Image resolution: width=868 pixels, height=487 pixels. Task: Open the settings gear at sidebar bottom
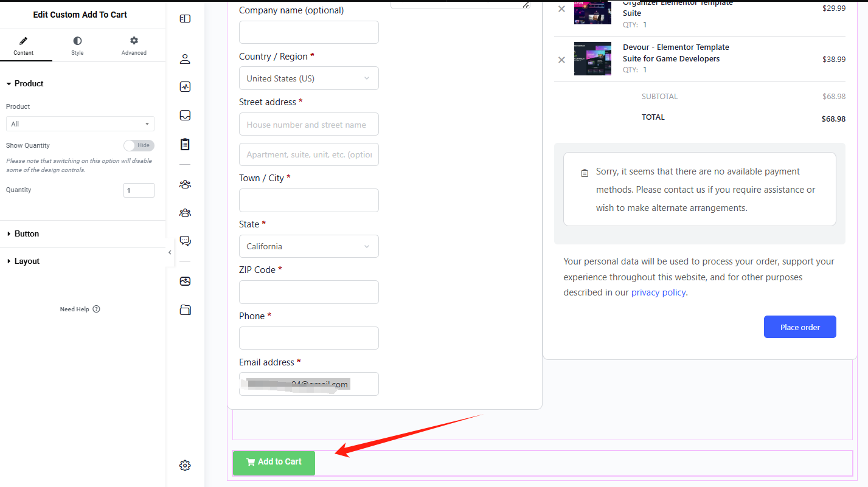click(x=185, y=465)
